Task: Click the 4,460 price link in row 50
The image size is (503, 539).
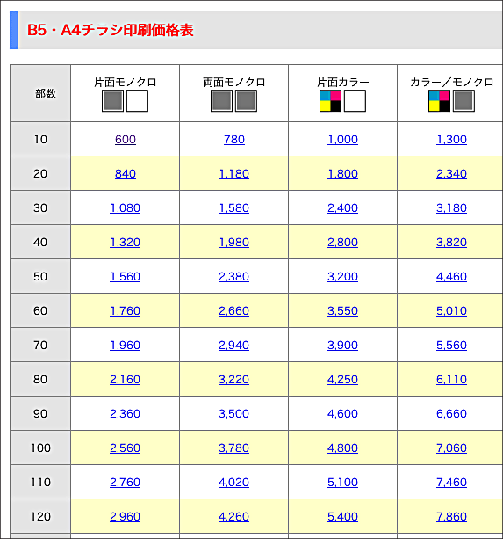Action: (451, 276)
